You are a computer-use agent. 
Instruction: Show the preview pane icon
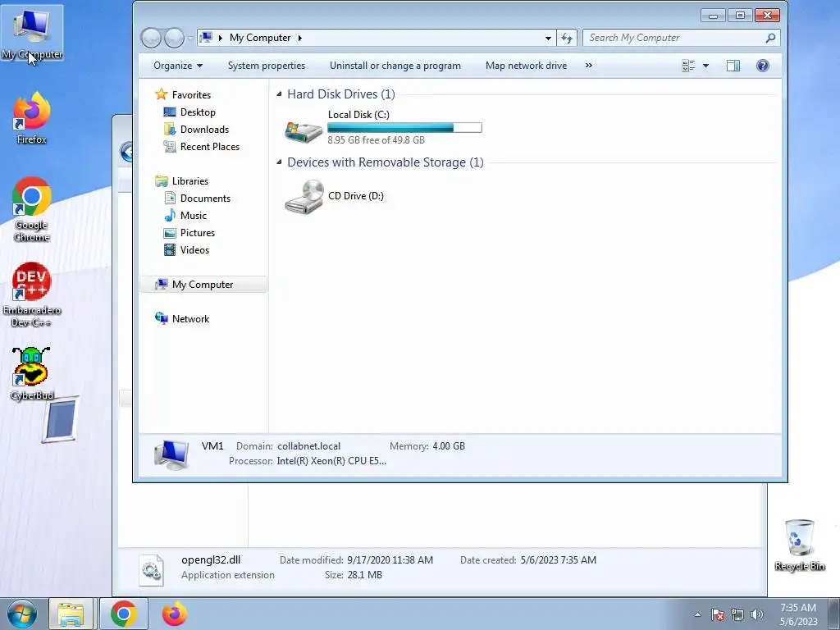point(733,66)
